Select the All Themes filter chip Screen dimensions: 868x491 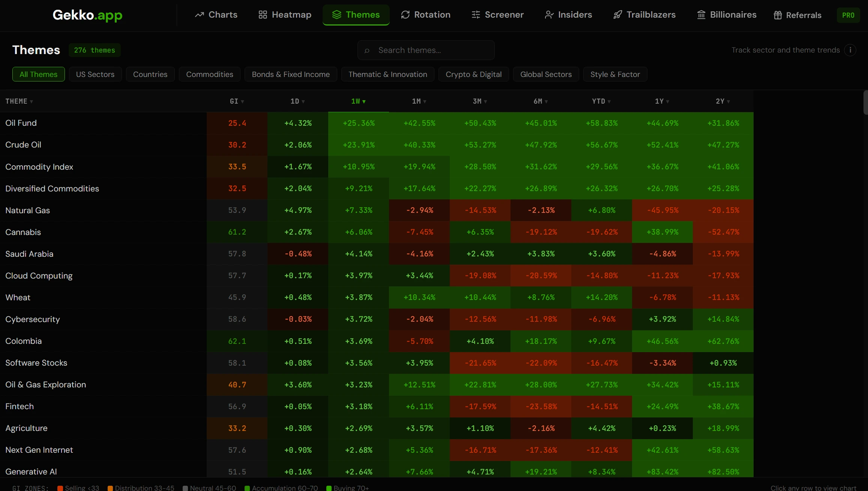(38, 74)
